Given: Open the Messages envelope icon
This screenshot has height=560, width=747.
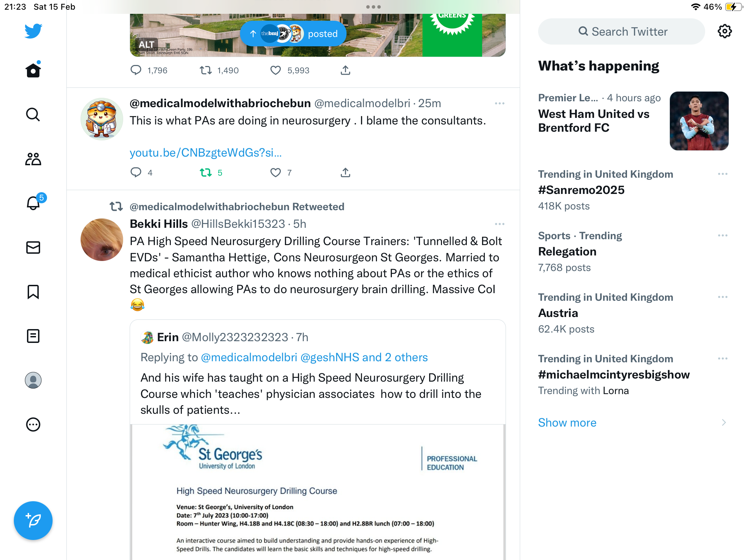Looking at the screenshot, I should click(33, 248).
